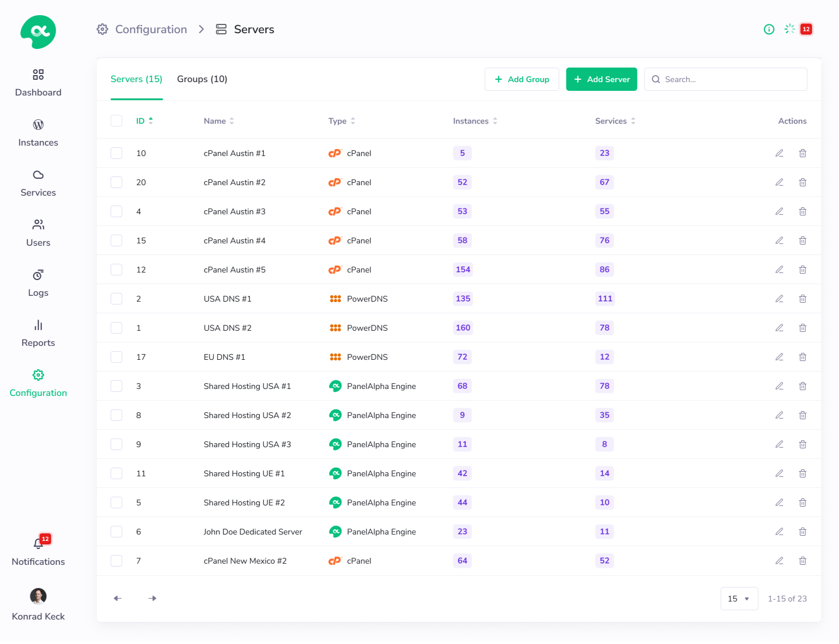Click the search input field

point(725,79)
